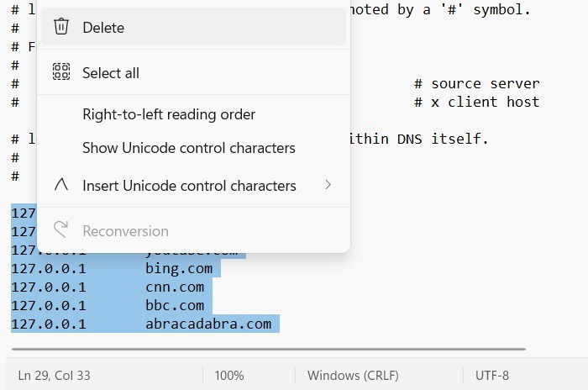Click the Ln 29, Col 33 status indicator
Screen dimensions: 588x390
click(54, 376)
